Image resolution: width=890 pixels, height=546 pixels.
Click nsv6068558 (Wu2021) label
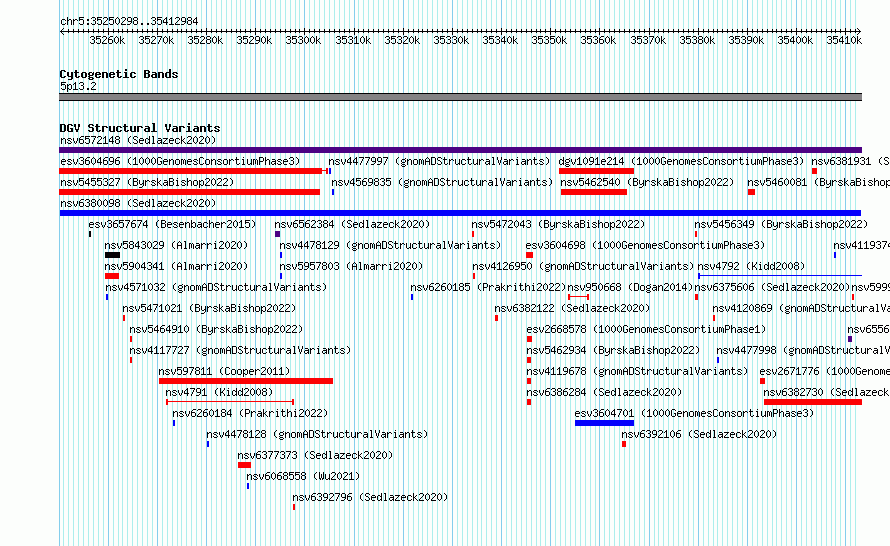(303, 476)
